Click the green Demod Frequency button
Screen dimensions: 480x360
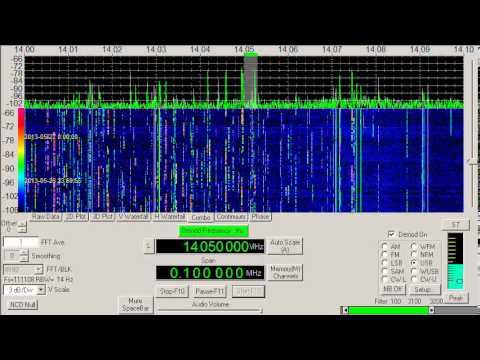213,231
